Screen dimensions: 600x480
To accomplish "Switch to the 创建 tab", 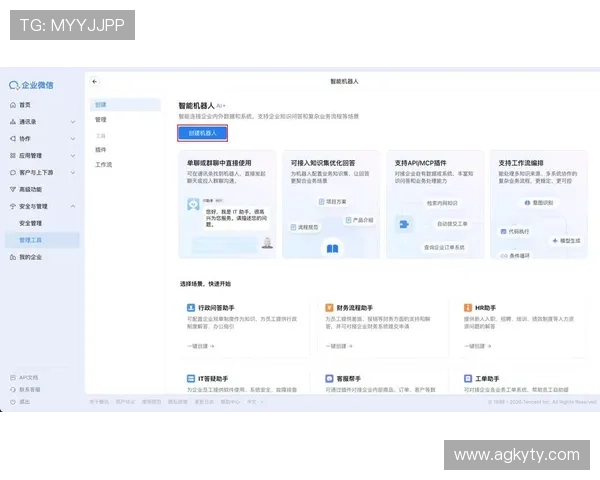I will (x=126, y=104).
